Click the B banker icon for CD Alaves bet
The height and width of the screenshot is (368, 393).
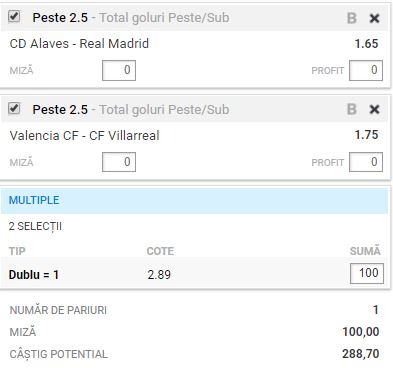coord(352,18)
